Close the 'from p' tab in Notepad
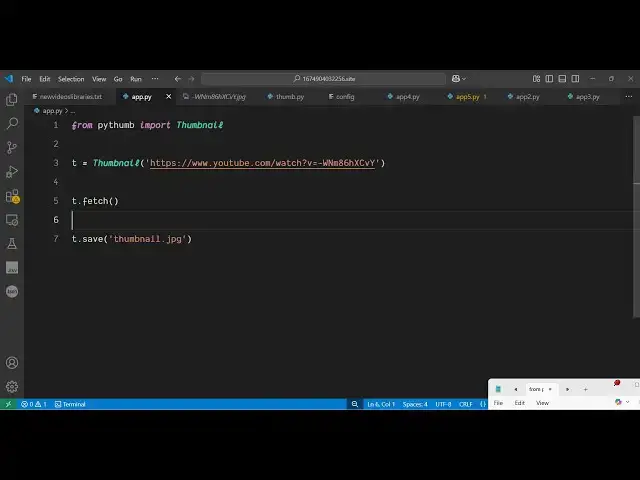The height and width of the screenshot is (480, 640). click(x=550, y=389)
